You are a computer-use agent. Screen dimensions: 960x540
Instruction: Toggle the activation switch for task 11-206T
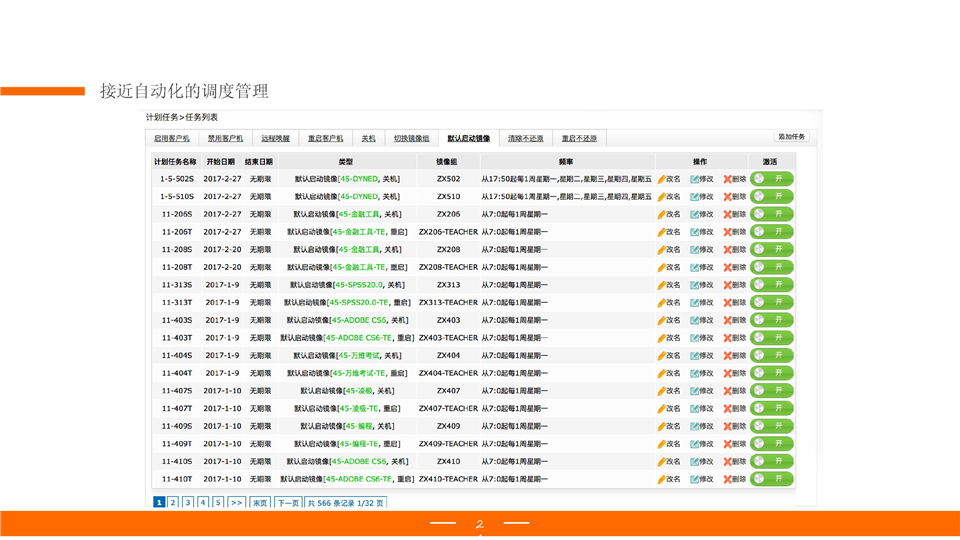(x=771, y=232)
